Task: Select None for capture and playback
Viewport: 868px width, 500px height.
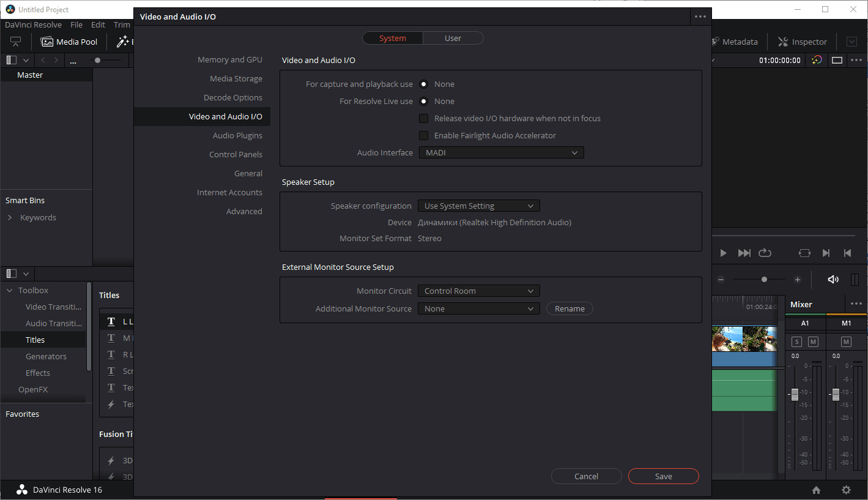Action: [423, 84]
